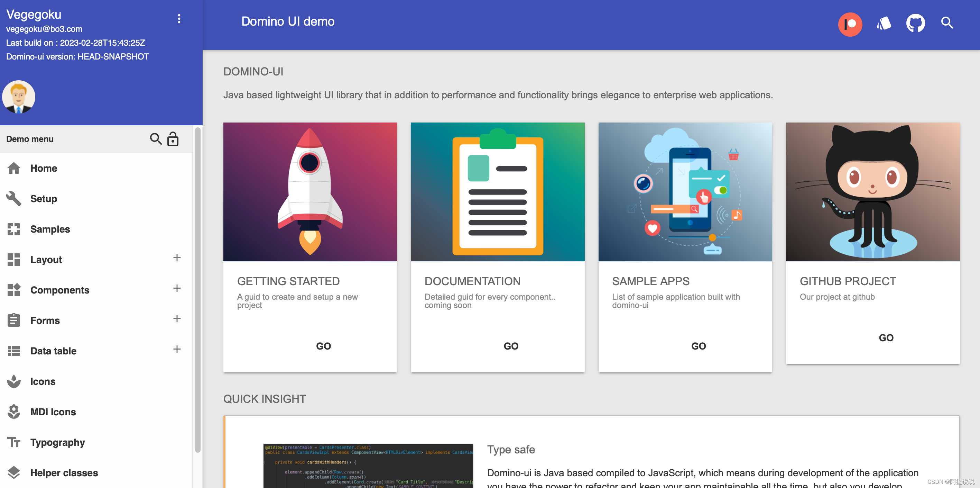Click GO on Documentation card
Image resolution: width=980 pixels, height=488 pixels.
[x=511, y=346]
